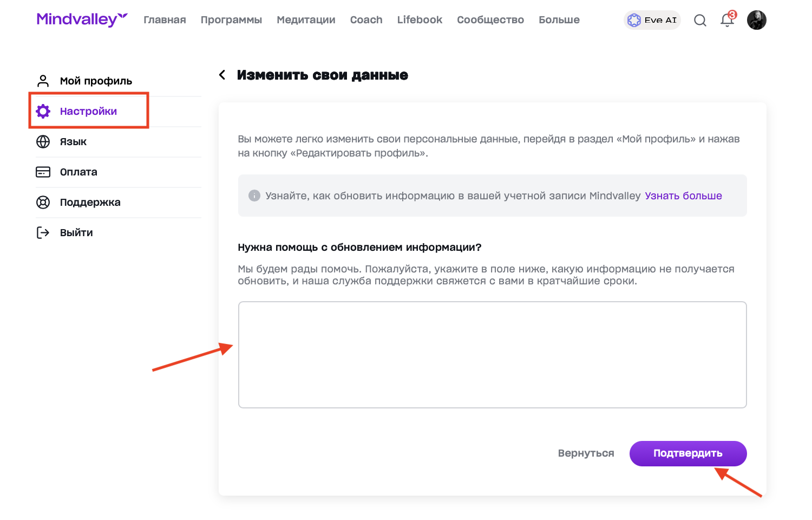812x520 pixels.
Task: Expand the Больше nav menu
Action: click(559, 20)
